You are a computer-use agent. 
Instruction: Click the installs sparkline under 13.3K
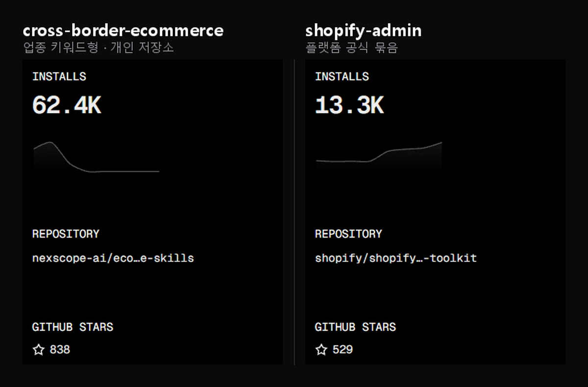(379, 156)
